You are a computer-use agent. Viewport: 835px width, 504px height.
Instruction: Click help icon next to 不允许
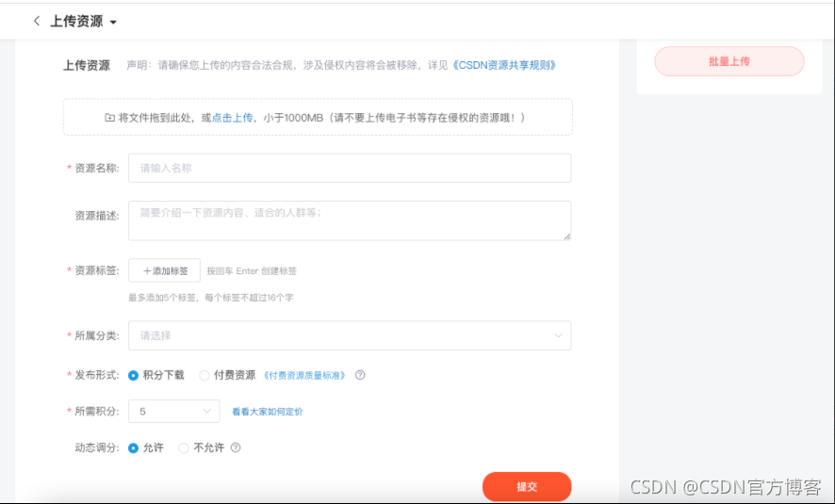236,447
